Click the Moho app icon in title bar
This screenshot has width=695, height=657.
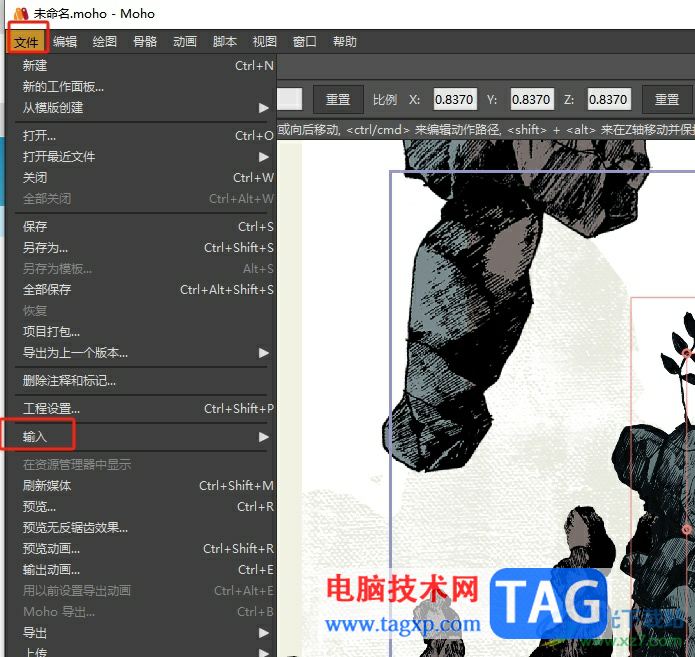pyautogui.click(x=20, y=14)
